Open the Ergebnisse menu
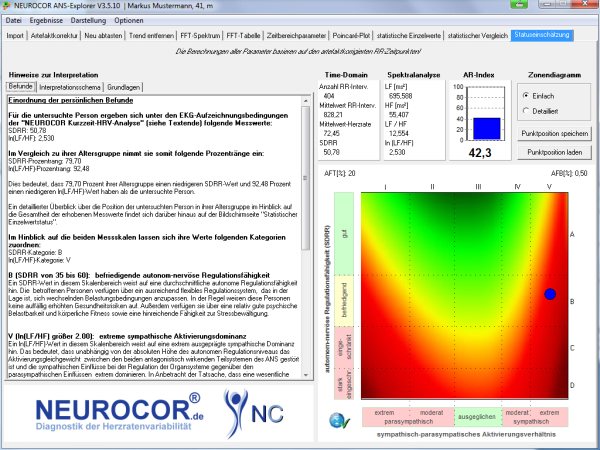This screenshot has height=450, width=600. [46, 20]
